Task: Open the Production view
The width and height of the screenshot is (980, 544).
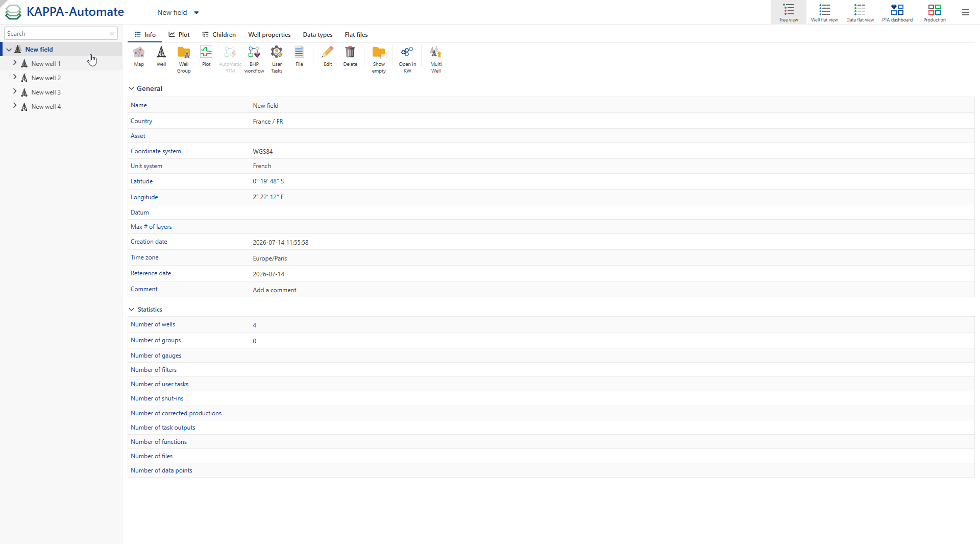Action: [935, 12]
